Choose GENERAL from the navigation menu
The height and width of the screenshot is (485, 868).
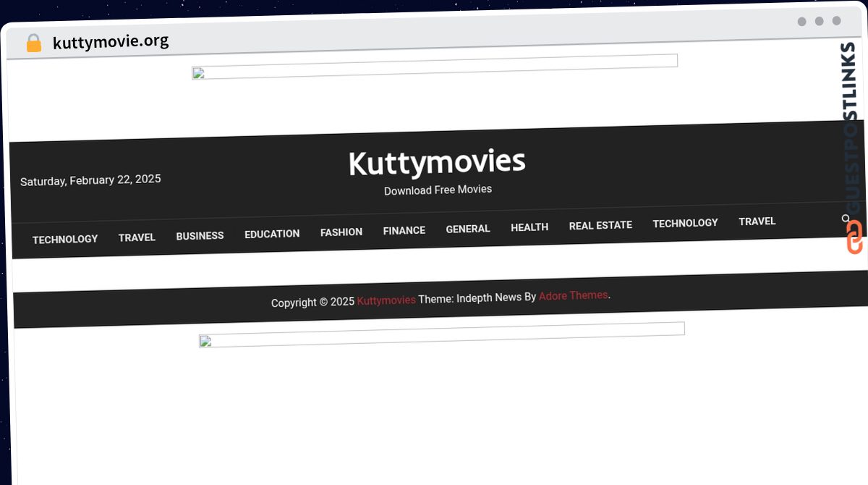[x=468, y=229]
